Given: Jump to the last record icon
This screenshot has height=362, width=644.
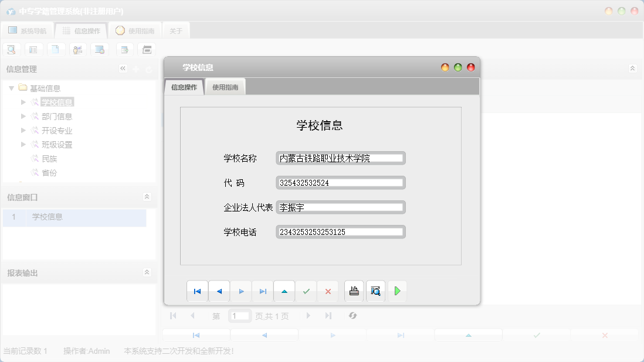Looking at the screenshot, I should coord(263,291).
